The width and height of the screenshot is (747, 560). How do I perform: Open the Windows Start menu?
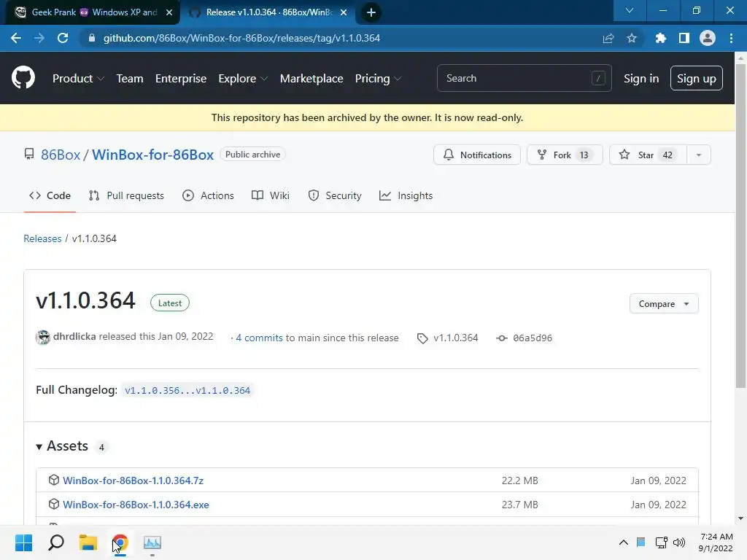click(24, 542)
